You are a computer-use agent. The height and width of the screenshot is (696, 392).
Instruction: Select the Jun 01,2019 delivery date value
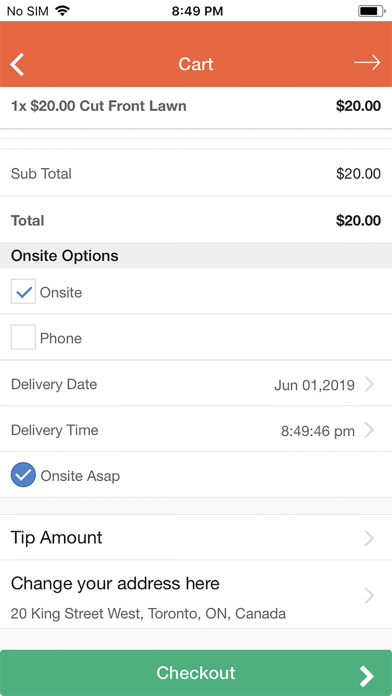coord(314,385)
